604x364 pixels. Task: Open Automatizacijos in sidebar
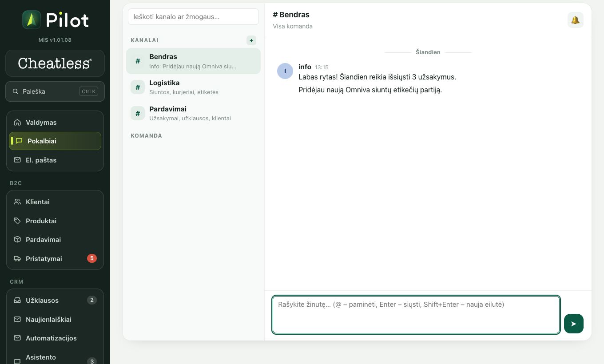[x=55, y=338]
